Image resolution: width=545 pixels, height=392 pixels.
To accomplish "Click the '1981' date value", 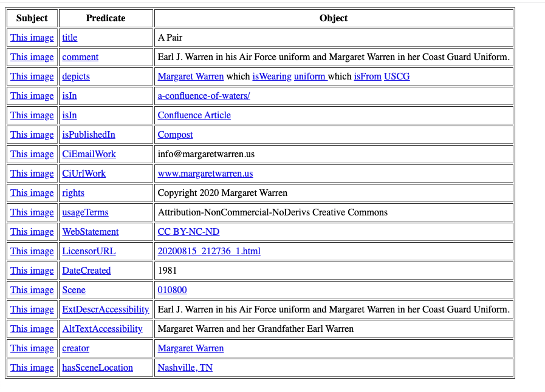I will pos(167,271).
